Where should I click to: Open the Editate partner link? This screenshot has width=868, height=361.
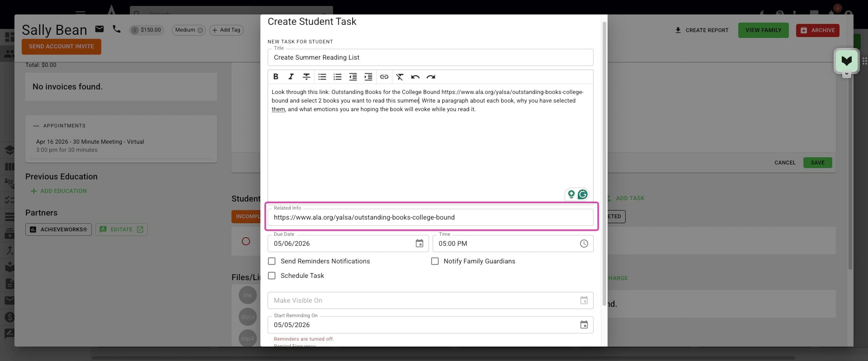point(121,230)
